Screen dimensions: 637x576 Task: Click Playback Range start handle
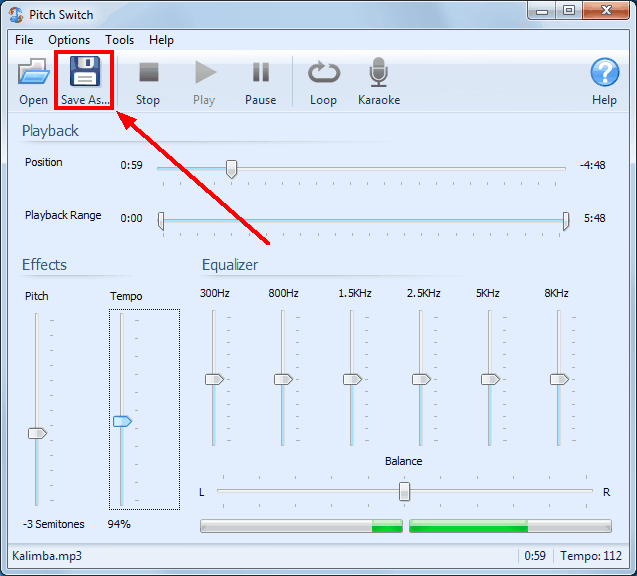coord(161,221)
